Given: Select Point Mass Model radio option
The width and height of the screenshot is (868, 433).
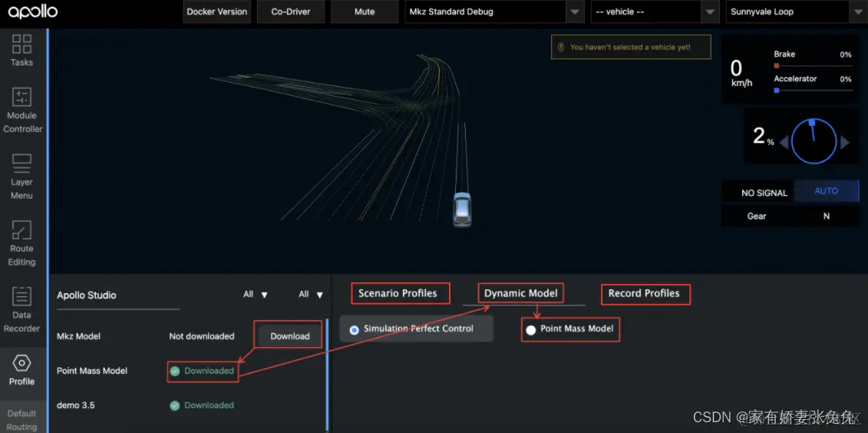Looking at the screenshot, I should 531,329.
